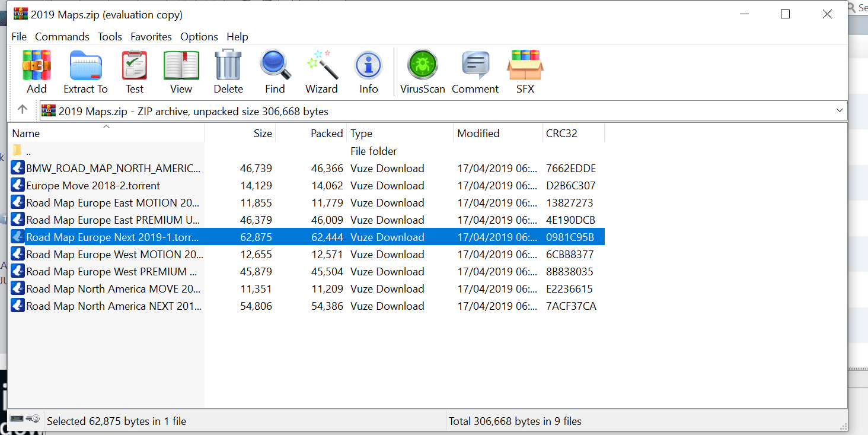Click CRC32 value 7662EDDE
The height and width of the screenshot is (435, 868).
571,169
